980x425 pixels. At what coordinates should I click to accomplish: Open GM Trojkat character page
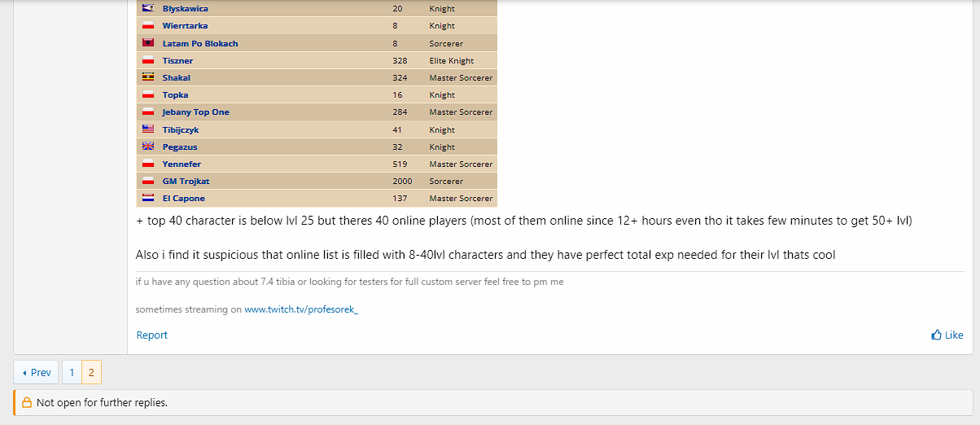[x=186, y=181]
